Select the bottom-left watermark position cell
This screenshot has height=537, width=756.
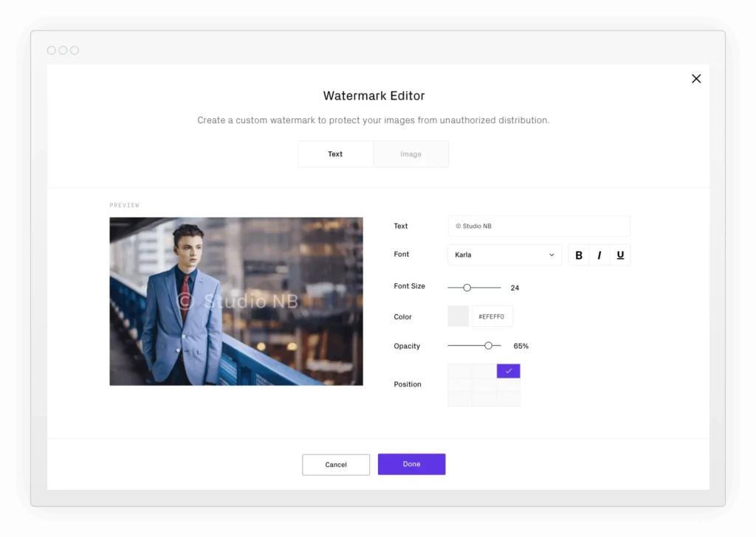pos(459,398)
